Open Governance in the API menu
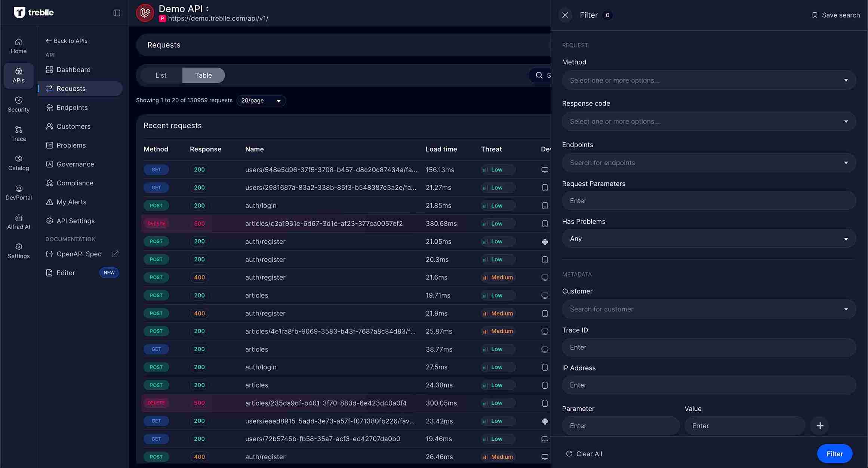The height and width of the screenshot is (468, 868). [x=75, y=164]
